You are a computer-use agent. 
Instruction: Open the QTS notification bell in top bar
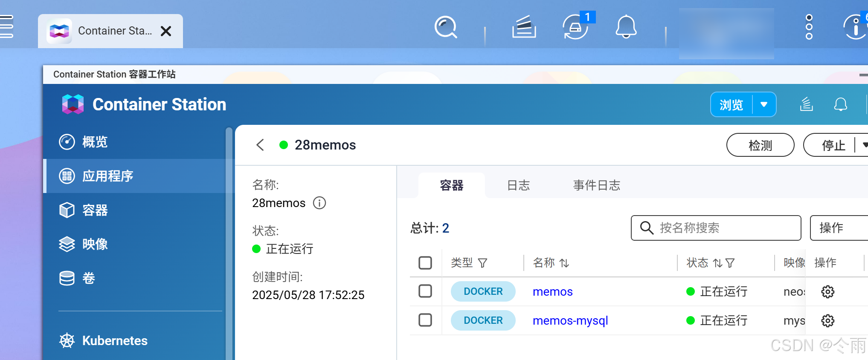[626, 27]
